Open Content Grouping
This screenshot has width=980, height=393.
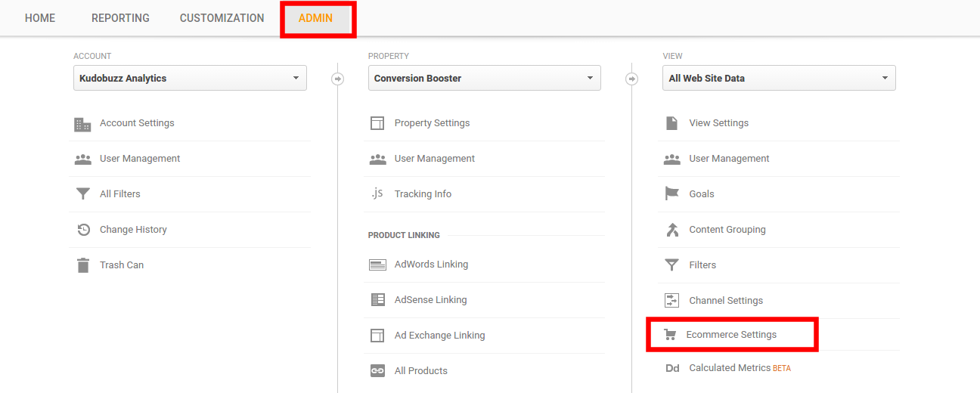(727, 230)
